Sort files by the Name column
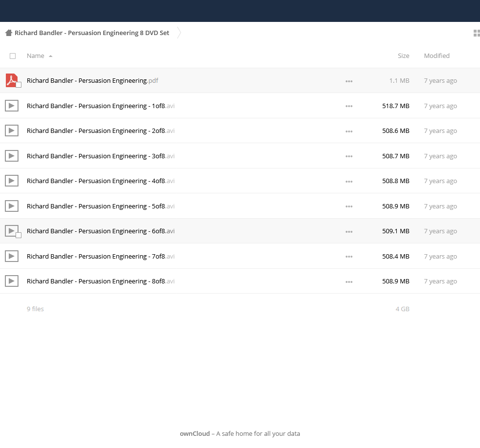The image size is (480, 448). 35,56
